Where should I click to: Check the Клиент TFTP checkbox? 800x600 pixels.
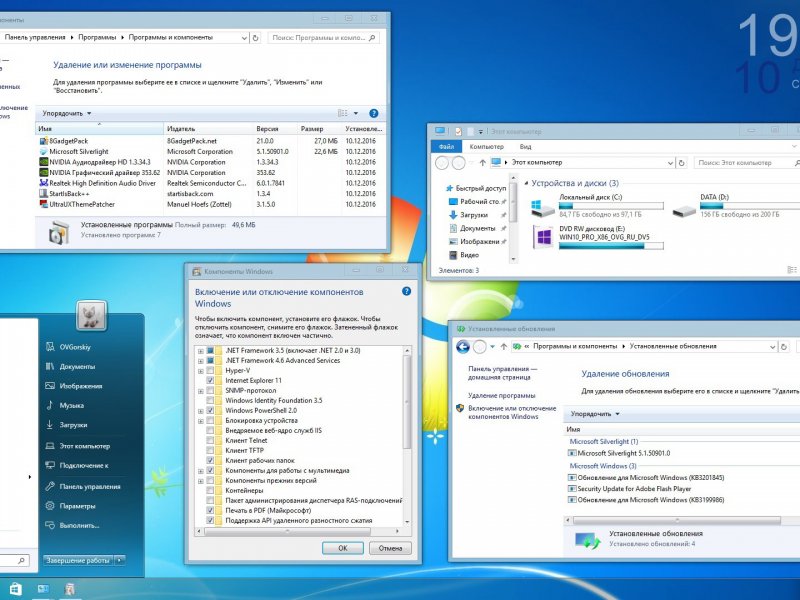[x=210, y=451]
